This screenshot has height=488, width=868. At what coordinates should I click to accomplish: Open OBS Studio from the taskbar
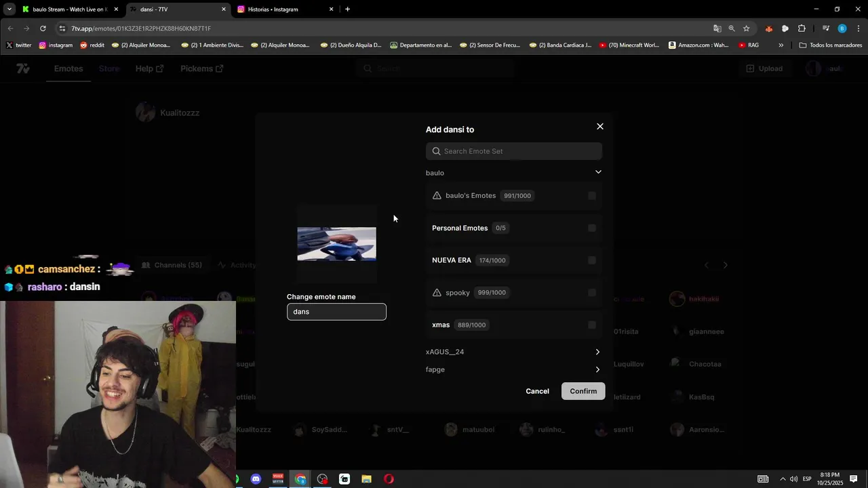pyautogui.click(x=322, y=479)
